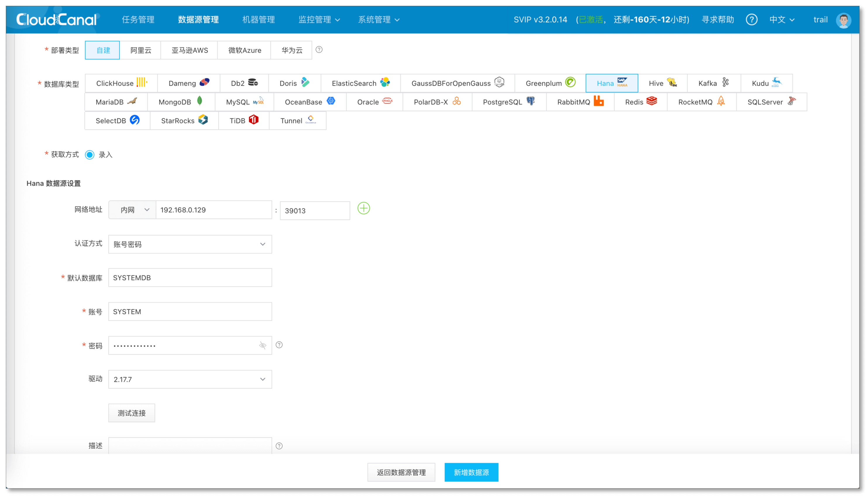Toggle password visibility eye icon
868x497 pixels.
[263, 346]
